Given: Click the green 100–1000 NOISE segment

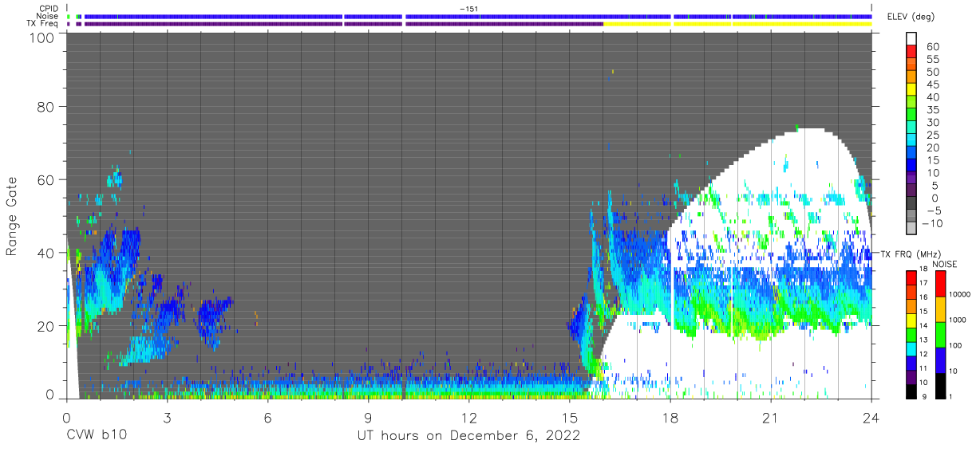Looking at the screenshot, I should point(939,334).
